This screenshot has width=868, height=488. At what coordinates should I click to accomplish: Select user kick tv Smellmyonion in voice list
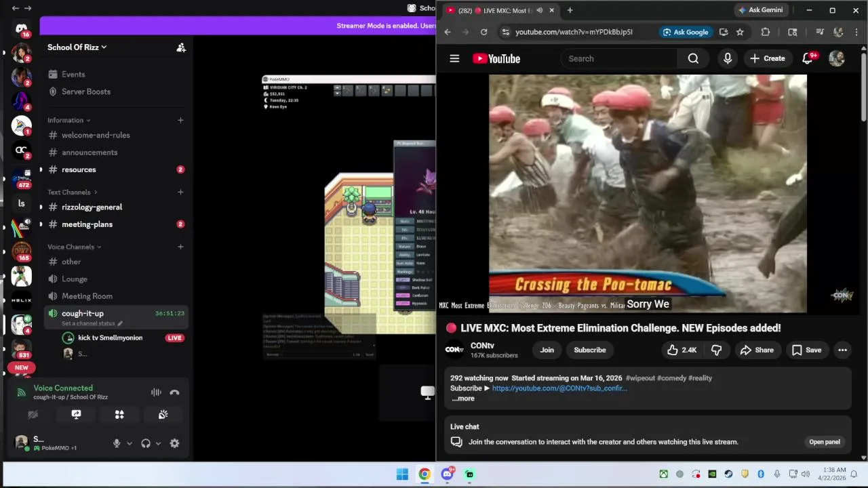point(110,338)
